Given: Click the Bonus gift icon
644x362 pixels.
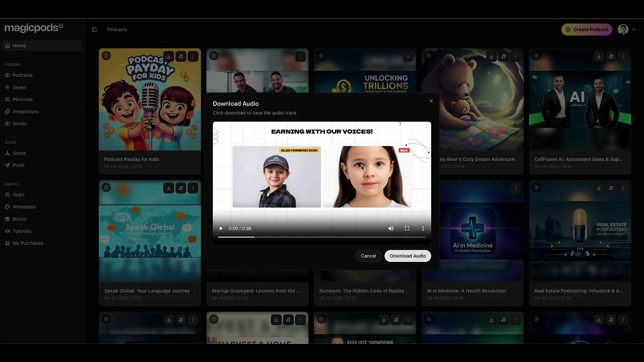Looking at the screenshot, I should point(7,219).
